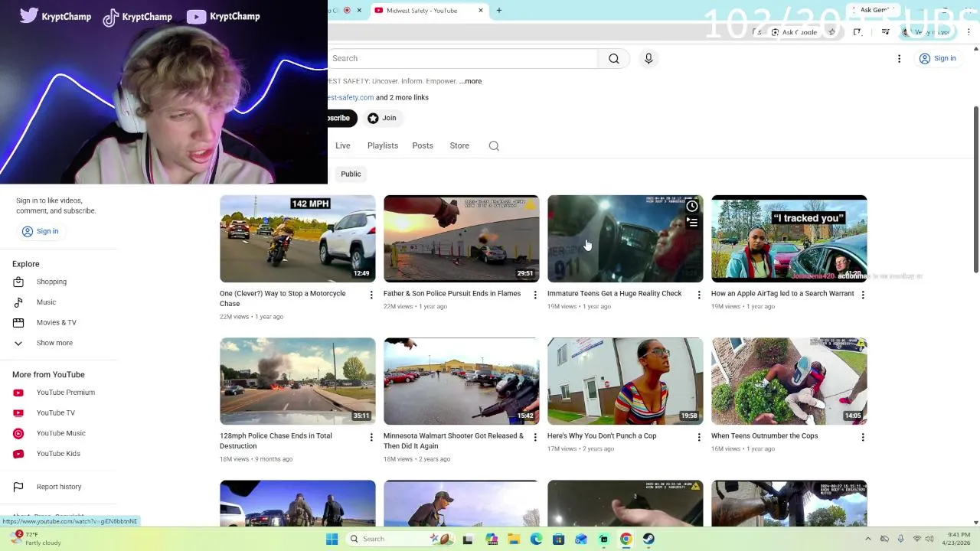Switch to the Live channel tab

342,145
